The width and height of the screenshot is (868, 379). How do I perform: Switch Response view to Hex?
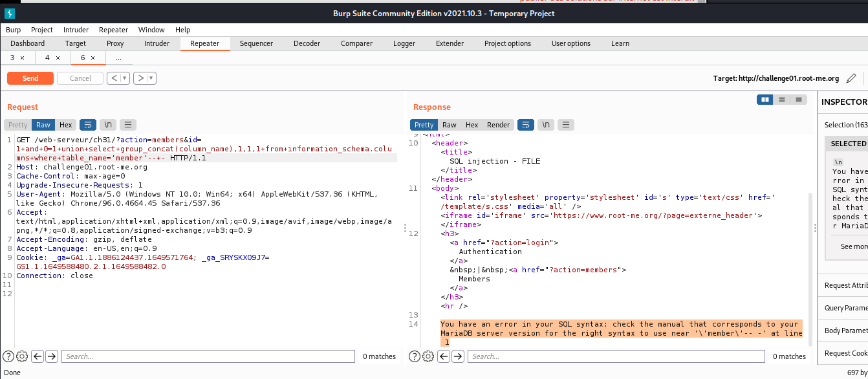click(472, 125)
